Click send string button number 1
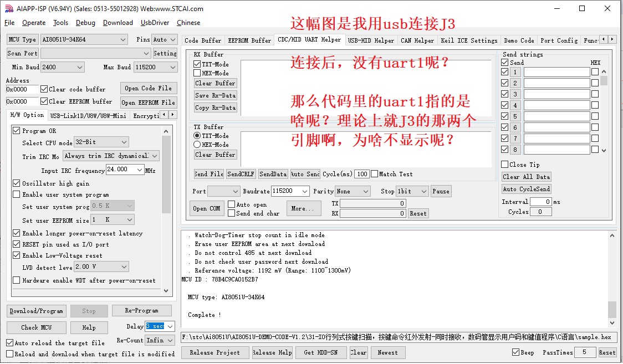The width and height of the screenshot is (623, 364). click(x=515, y=72)
